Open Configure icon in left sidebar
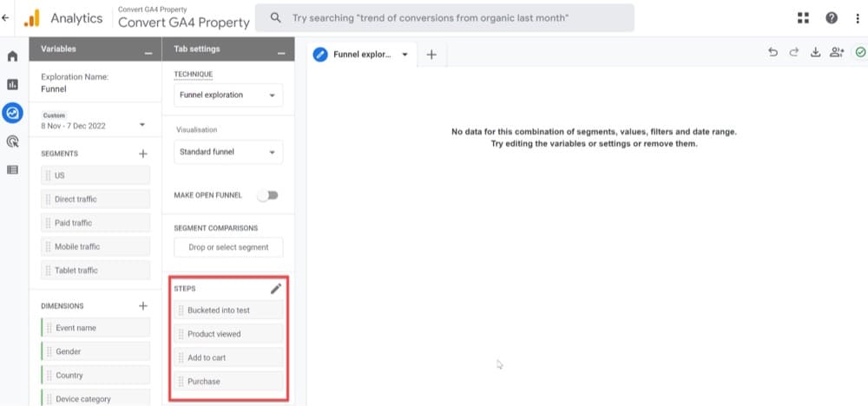Screen dimensions: 868x406 [12, 169]
